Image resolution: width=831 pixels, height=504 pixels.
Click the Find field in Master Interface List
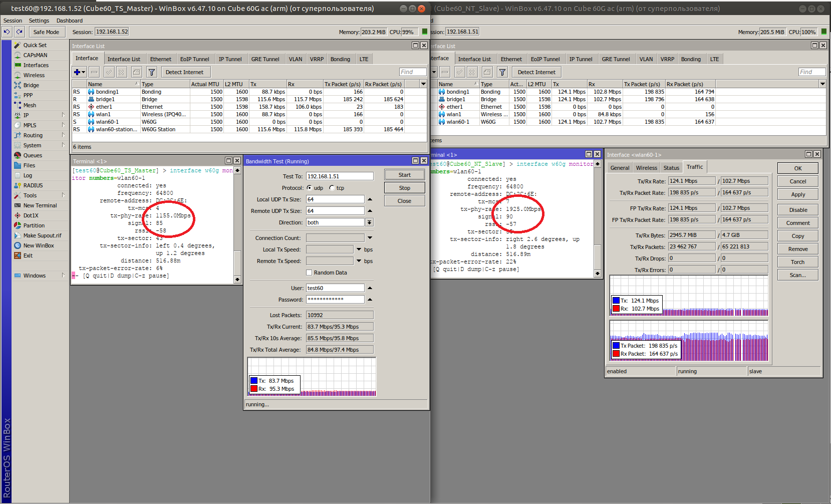click(413, 72)
